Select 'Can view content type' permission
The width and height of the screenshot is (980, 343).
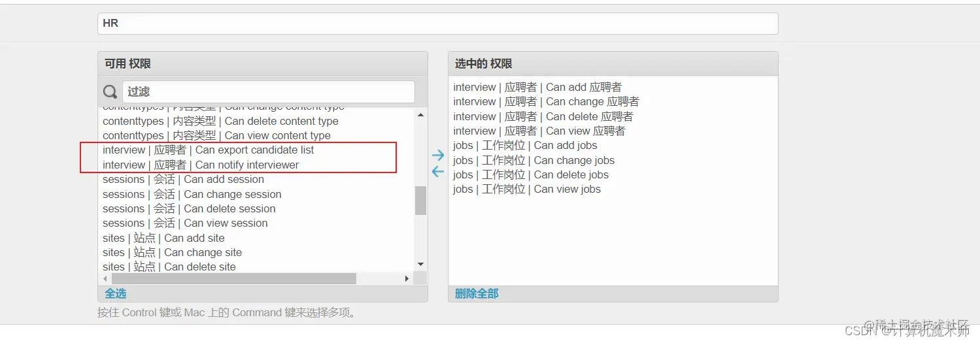point(216,135)
